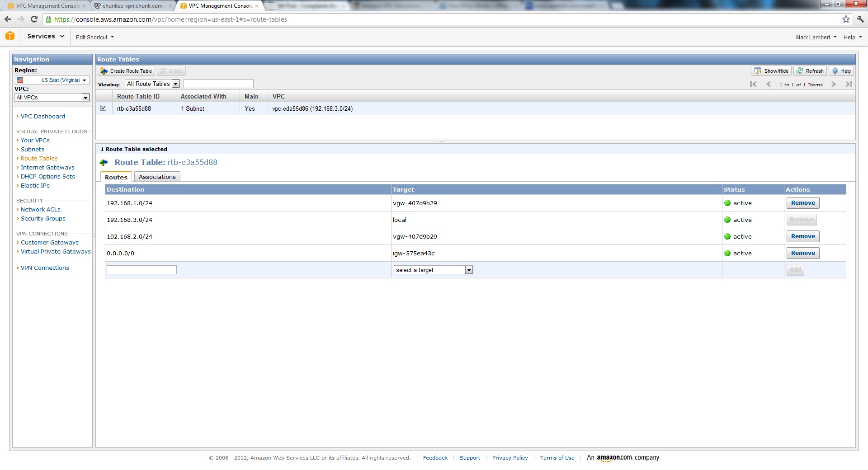Open Internet Gateways in navigation
The height and width of the screenshot is (470, 868).
tap(47, 168)
